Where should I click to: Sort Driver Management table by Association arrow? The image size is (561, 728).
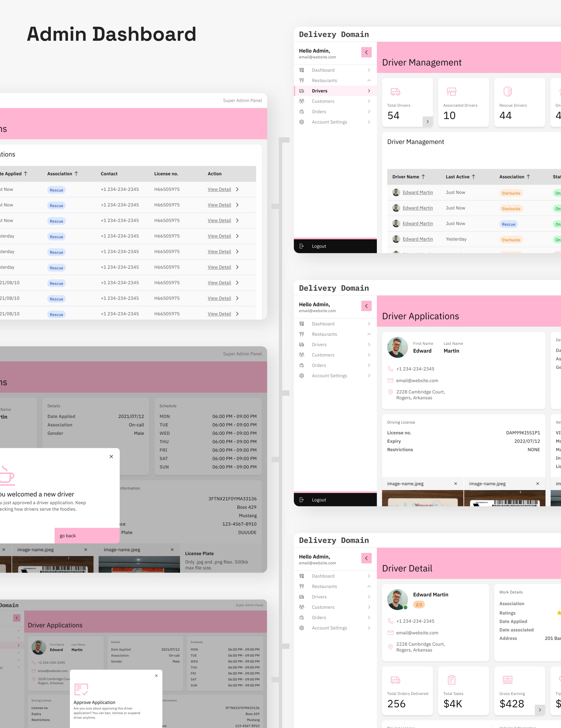click(528, 177)
